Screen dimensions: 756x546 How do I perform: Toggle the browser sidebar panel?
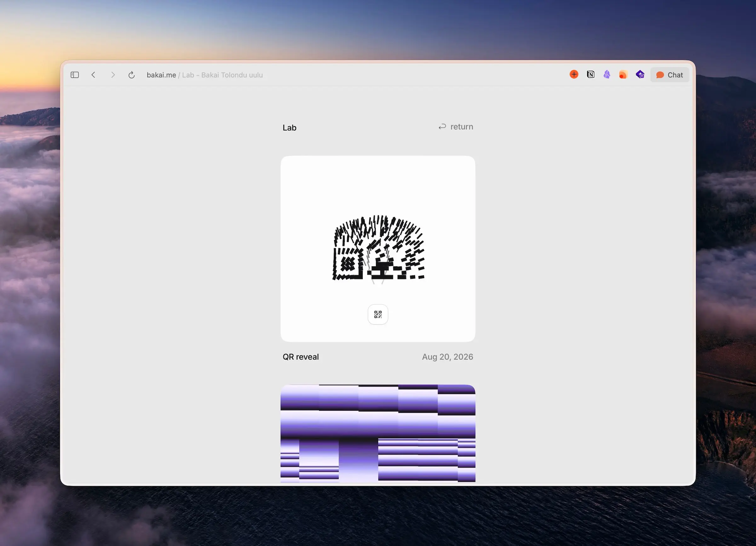point(75,75)
